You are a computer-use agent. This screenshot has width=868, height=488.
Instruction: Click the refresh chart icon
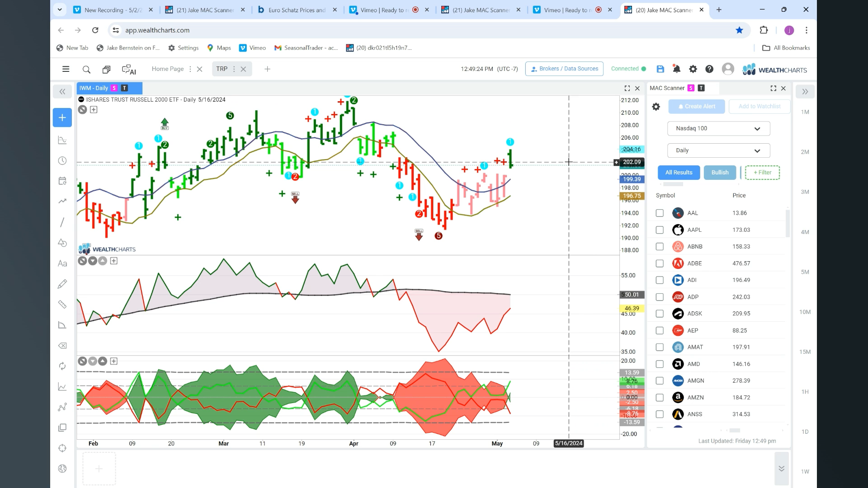point(62,366)
